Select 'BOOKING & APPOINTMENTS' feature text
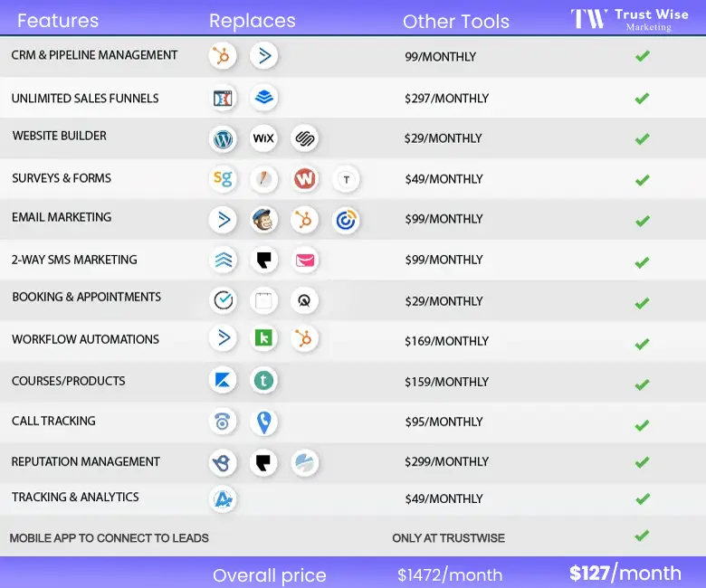 tap(87, 297)
